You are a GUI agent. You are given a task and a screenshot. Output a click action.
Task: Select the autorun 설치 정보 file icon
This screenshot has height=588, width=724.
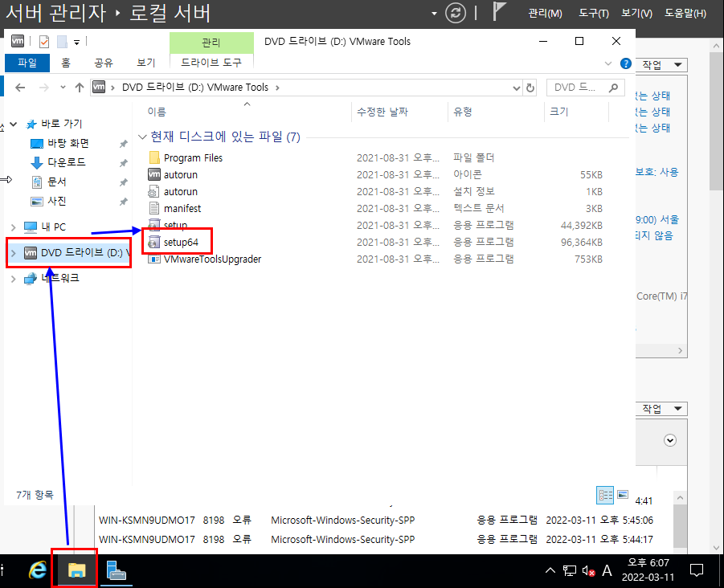click(154, 191)
